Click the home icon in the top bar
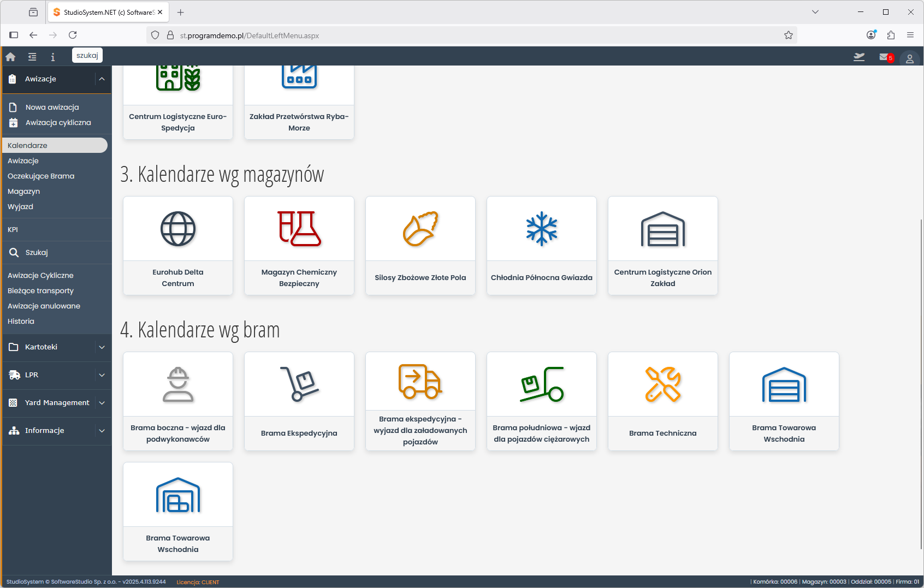The image size is (924, 588). (x=10, y=57)
